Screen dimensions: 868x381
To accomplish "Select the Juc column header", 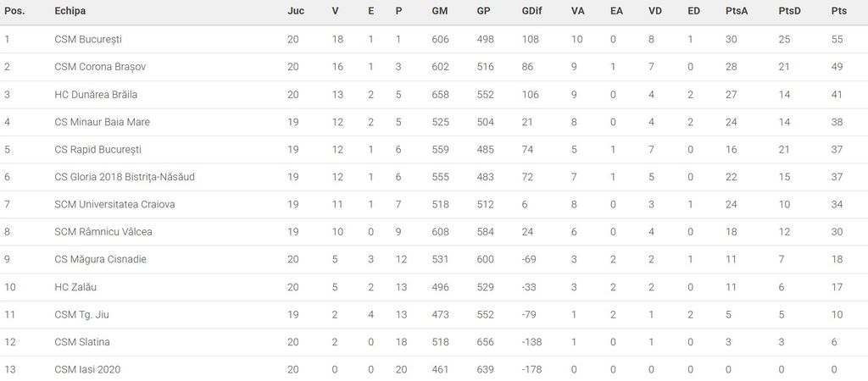I will (296, 12).
